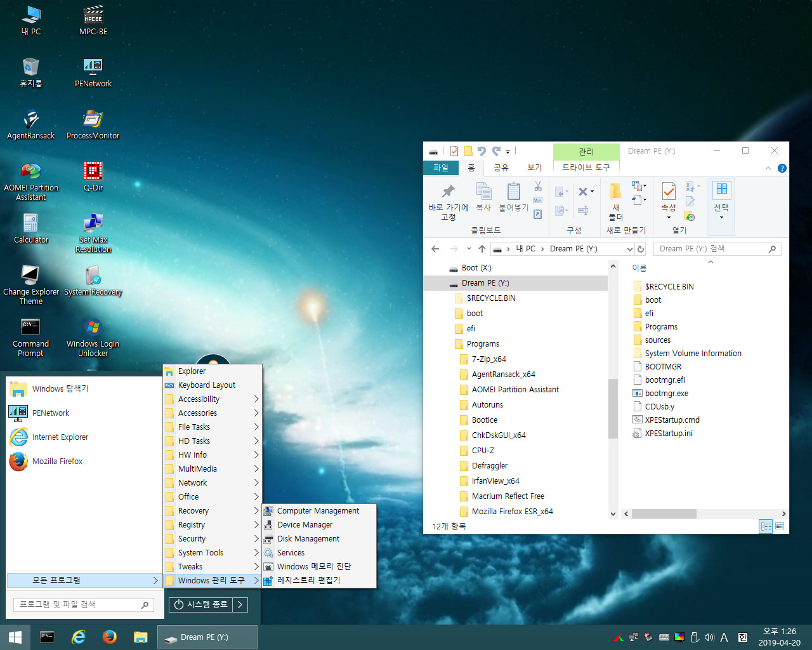Select the Calculator desktop icon

click(30, 229)
